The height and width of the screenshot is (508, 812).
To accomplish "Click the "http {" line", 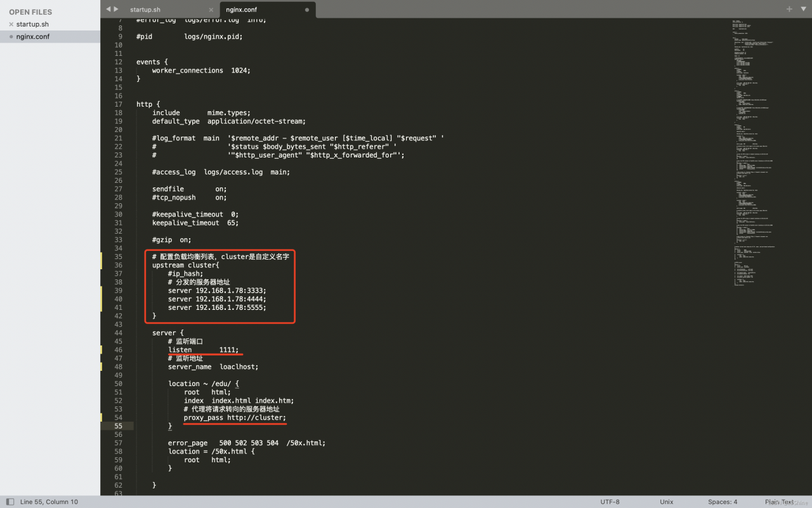I will 148,104.
